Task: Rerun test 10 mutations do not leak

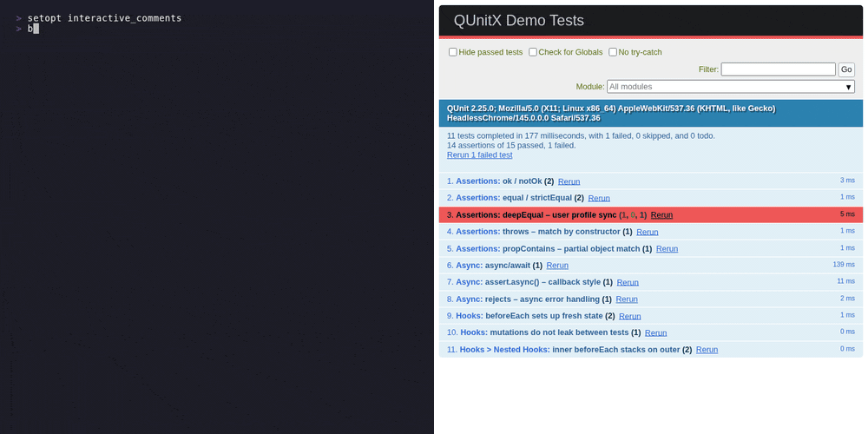Action: coord(656,333)
